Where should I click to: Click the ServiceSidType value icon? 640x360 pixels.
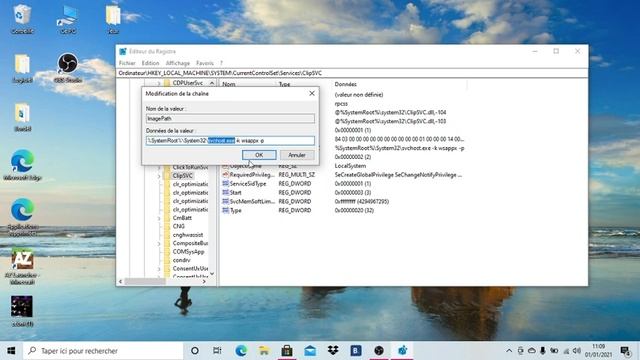click(x=225, y=184)
